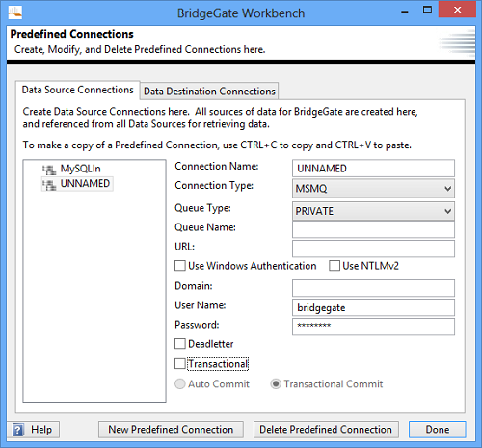
Task: Tick the Use NTLMv2 checkbox
Action: coord(335,266)
